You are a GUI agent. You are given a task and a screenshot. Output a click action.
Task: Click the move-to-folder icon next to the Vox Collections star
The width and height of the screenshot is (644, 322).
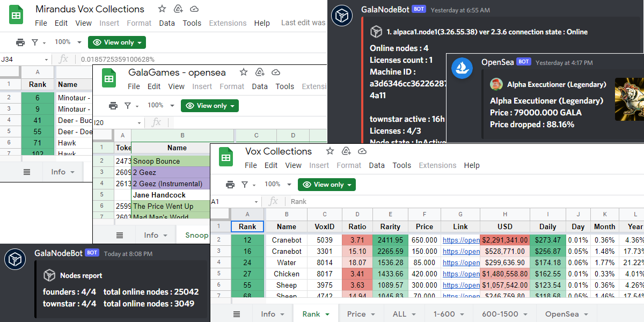tap(346, 151)
